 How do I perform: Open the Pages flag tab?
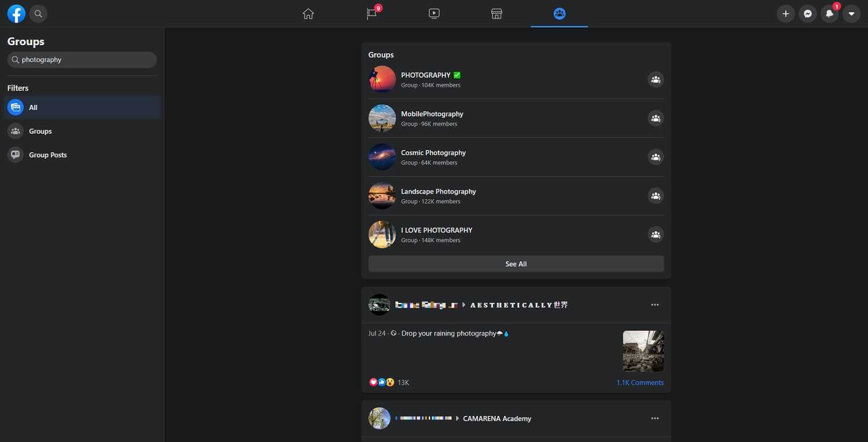pyautogui.click(x=372, y=13)
